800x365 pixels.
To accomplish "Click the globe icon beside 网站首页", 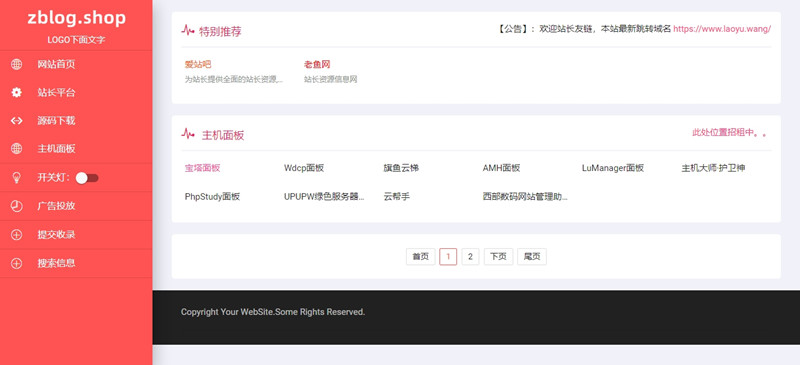I will [17, 64].
